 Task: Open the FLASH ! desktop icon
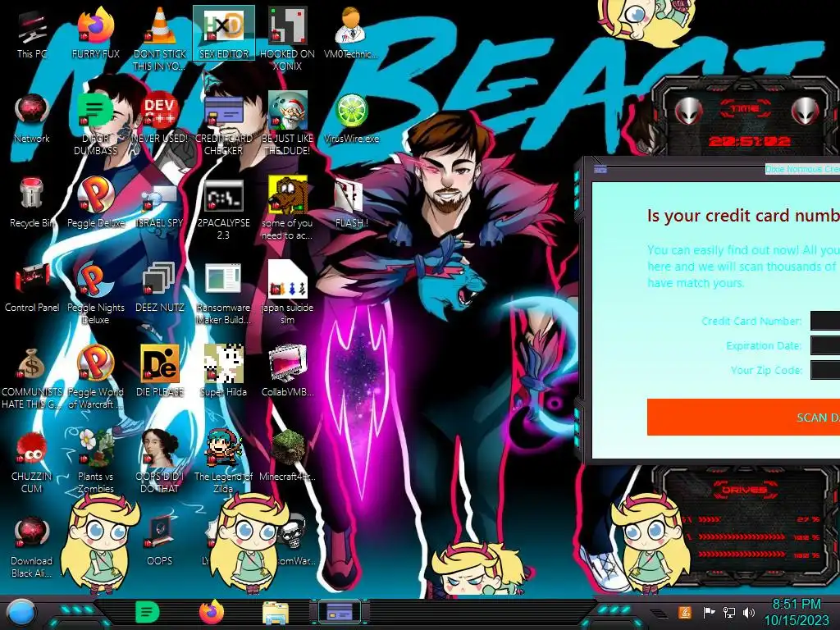pyautogui.click(x=351, y=203)
